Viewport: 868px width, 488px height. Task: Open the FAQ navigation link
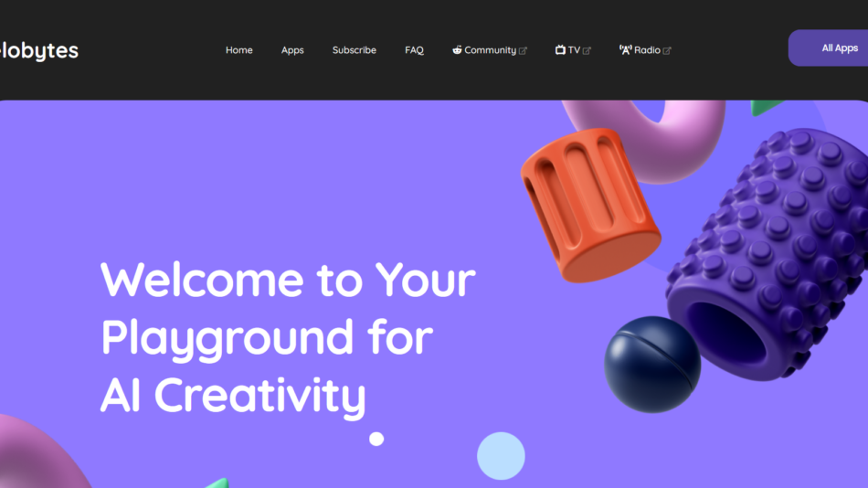414,50
